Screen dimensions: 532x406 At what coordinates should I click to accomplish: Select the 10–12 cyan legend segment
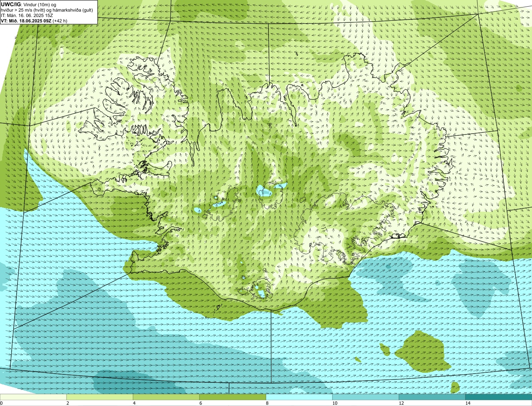[366, 397]
